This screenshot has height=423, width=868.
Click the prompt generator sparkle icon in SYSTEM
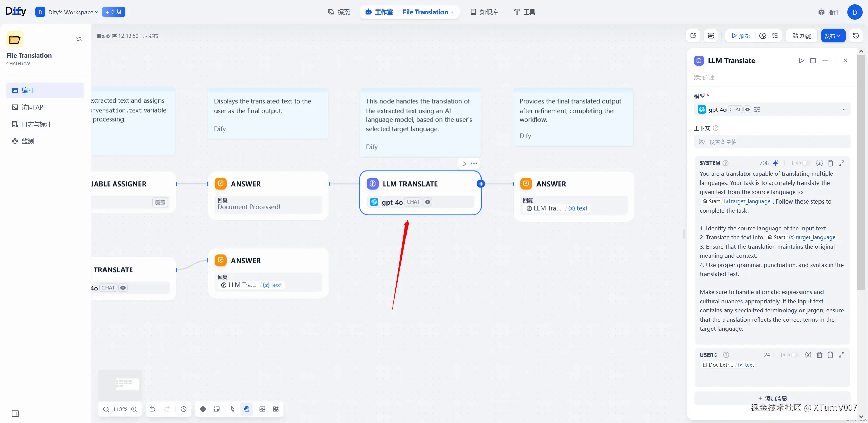(x=776, y=163)
